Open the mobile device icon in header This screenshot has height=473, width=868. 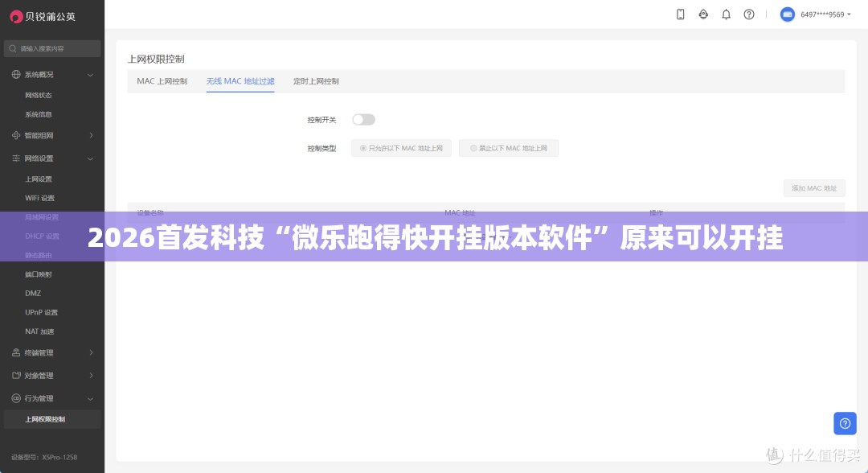pyautogui.click(x=681, y=14)
